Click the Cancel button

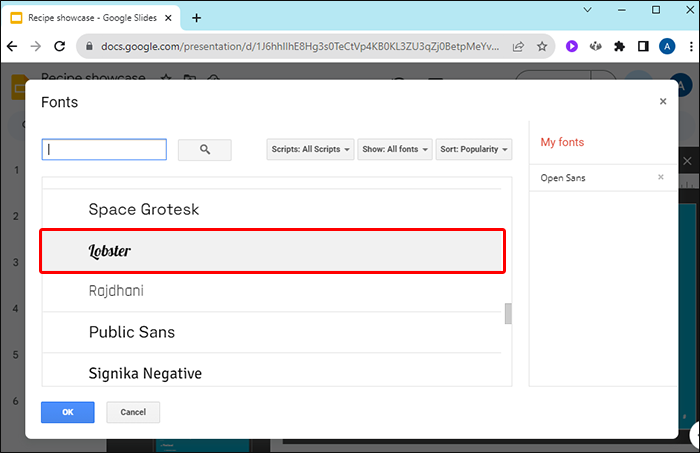133,412
